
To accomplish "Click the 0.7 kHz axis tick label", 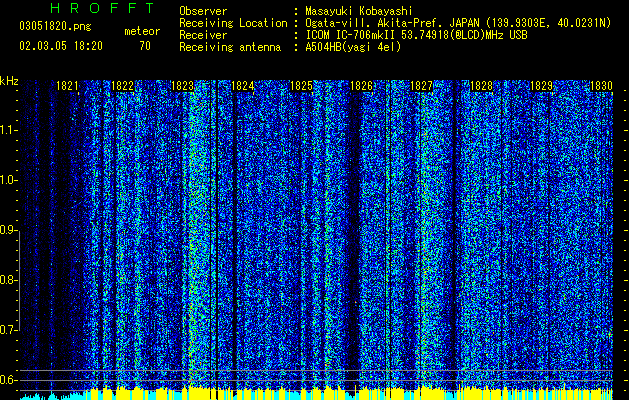I will click(x=9, y=330).
